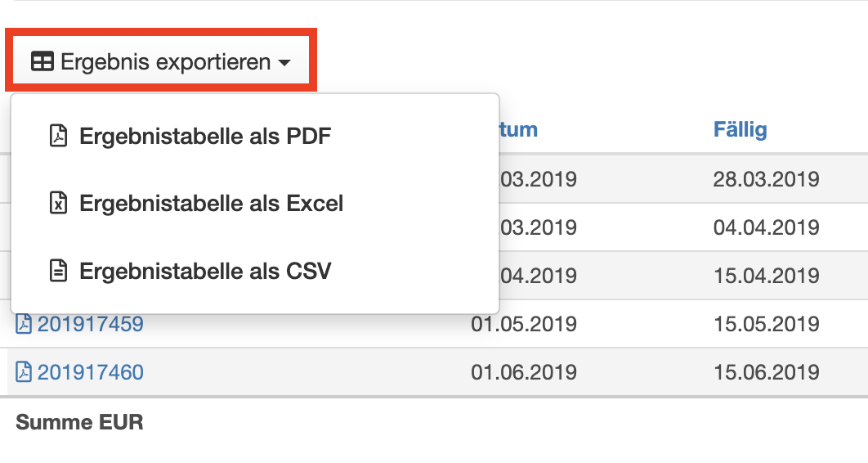
Task: Click PDF icon beside invoice 201917459
Action: pos(24,324)
